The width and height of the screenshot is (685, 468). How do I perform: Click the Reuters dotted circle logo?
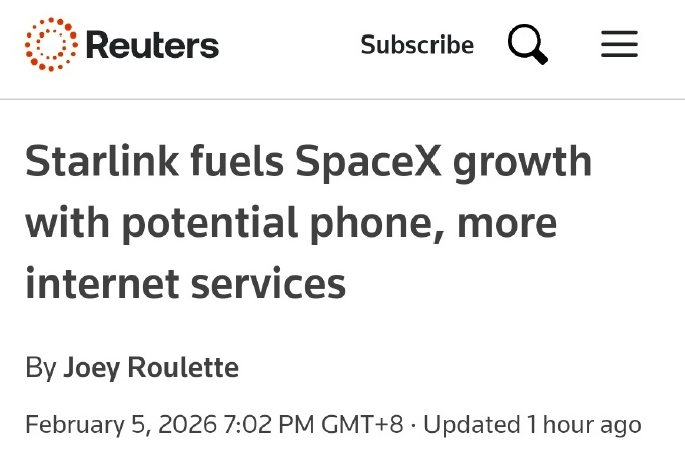tap(51, 45)
